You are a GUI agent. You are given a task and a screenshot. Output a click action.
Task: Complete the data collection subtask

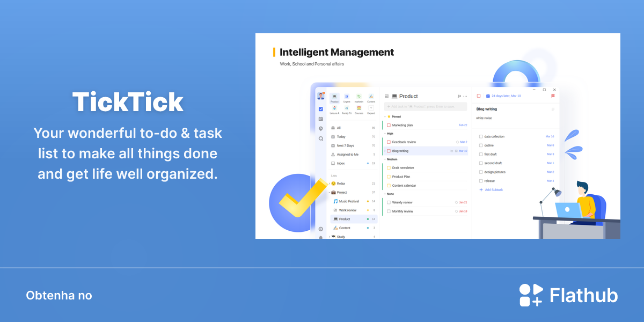click(481, 137)
